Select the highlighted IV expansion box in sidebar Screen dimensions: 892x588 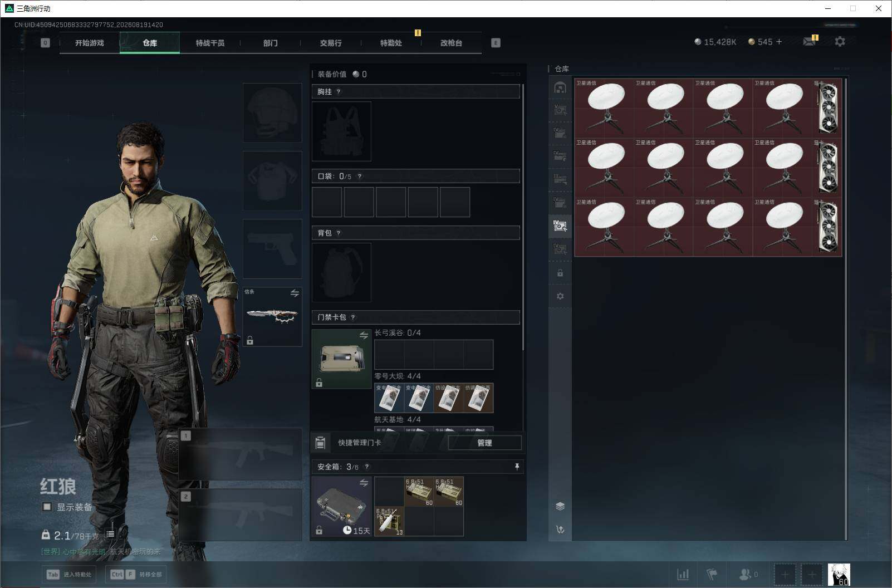click(x=560, y=226)
